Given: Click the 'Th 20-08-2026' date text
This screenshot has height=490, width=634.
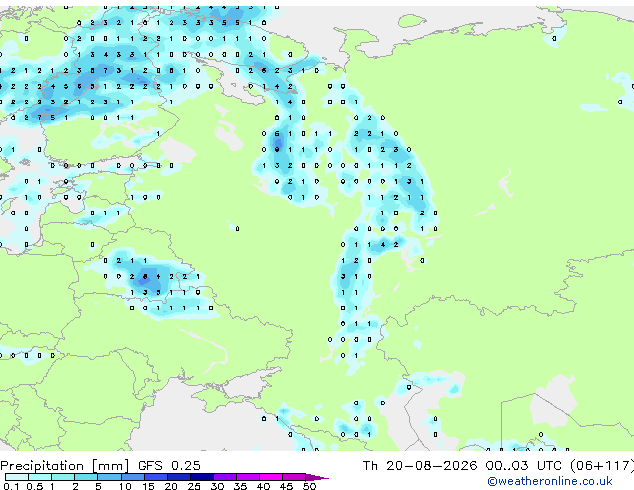Looking at the screenshot, I should pyautogui.click(x=420, y=465).
